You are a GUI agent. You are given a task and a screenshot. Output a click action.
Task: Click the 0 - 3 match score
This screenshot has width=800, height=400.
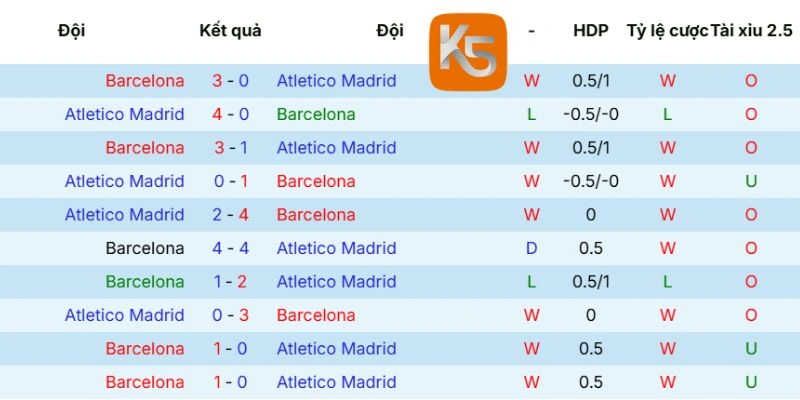coord(231,315)
